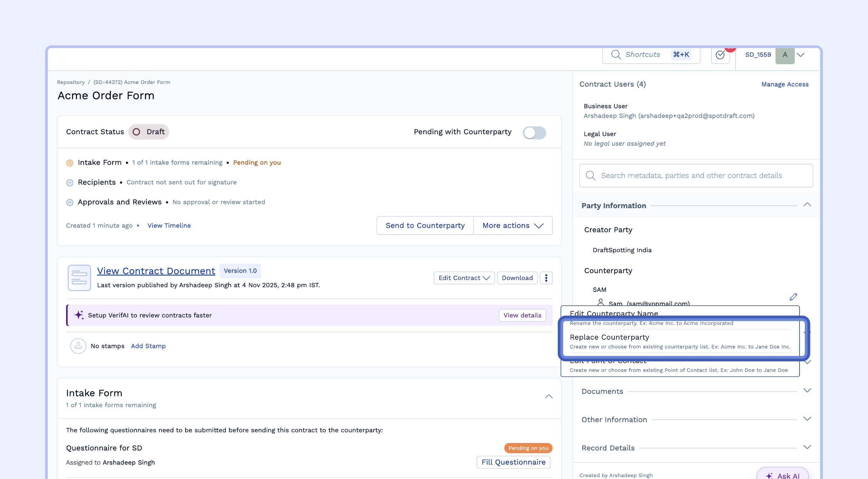The width and height of the screenshot is (868, 479).
Task: Collapse the Party Information section
Action: (x=807, y=205)
